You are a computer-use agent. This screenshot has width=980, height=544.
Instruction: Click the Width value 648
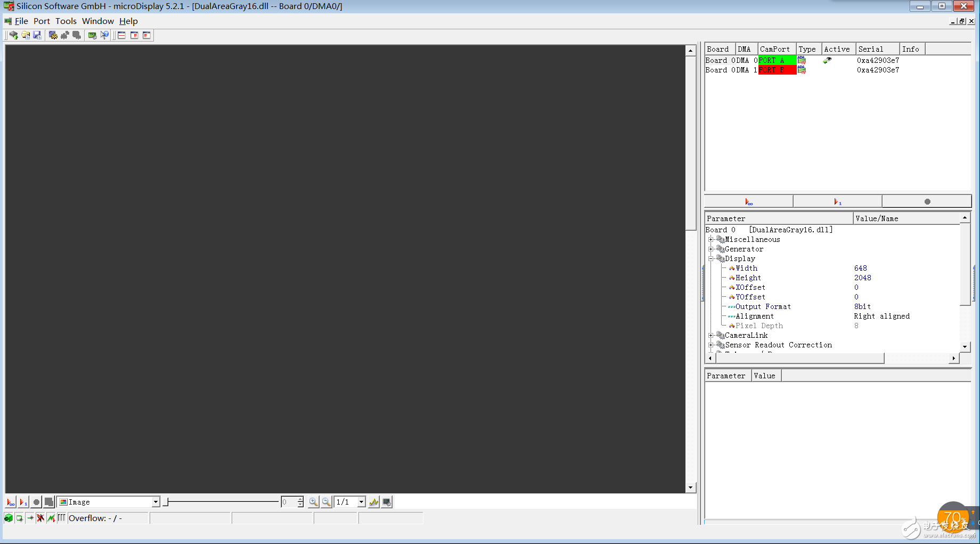pyautogui.click(x=861, y=269)
